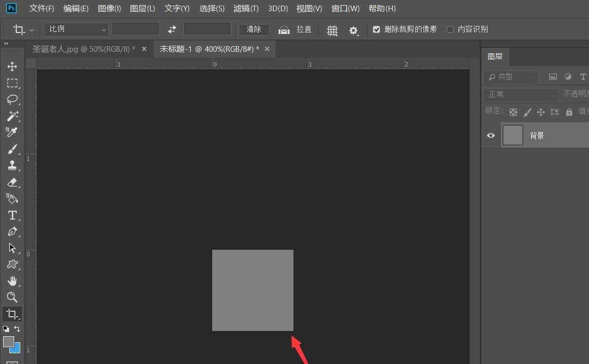Open the 文件(F) menu
Viewport: 589px width, 364px height.
(42, 8)
